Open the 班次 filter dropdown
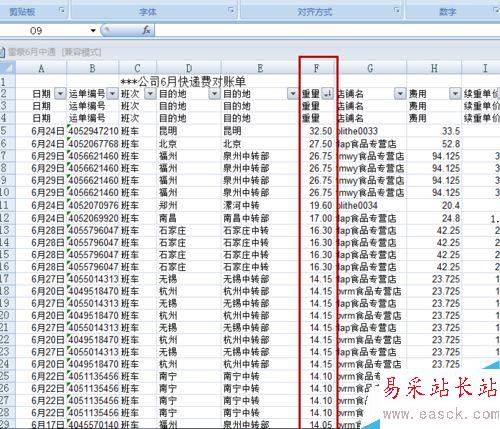Screen dimensions: 500x429 click(150, 94)
